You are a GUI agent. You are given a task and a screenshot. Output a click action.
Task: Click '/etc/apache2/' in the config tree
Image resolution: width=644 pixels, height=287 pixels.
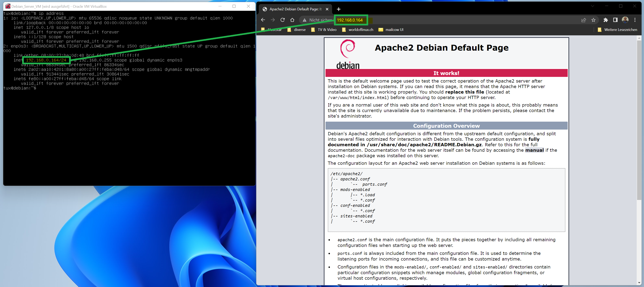[x=346, y=174]
